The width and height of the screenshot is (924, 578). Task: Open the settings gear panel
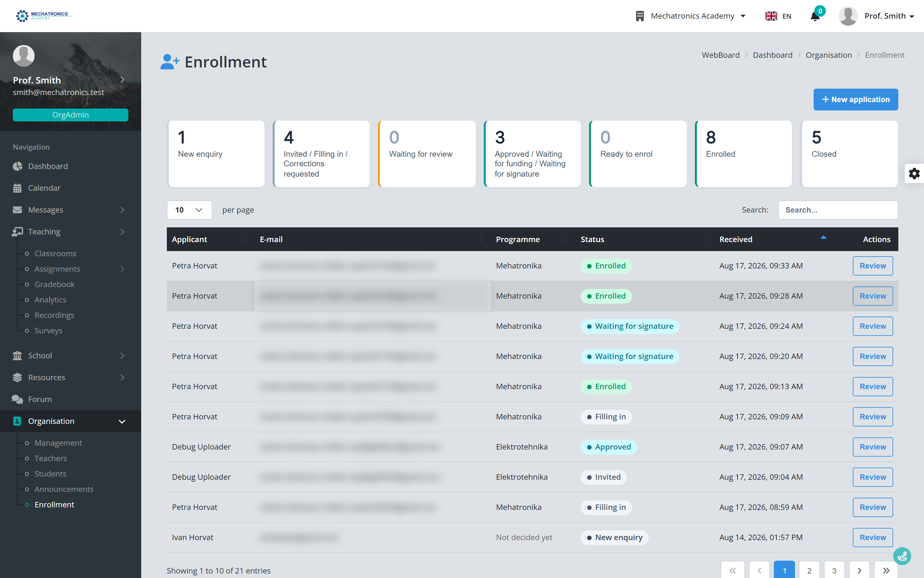click(x=914, y=173)
